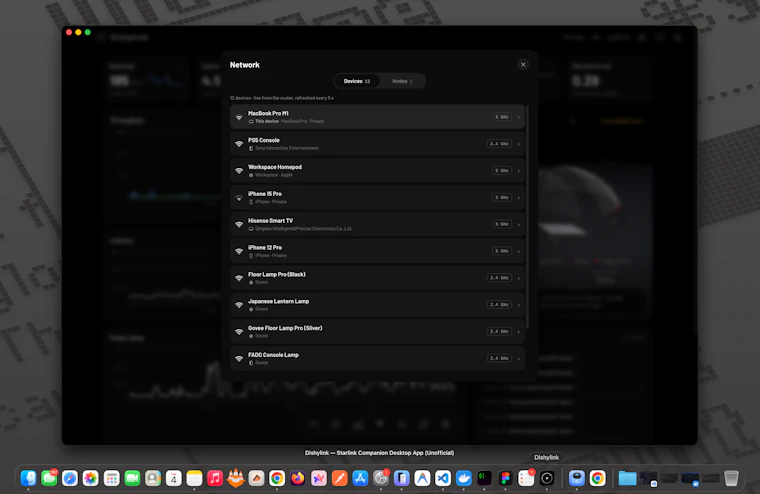Open Firefox from the Dock
Image resolution: width=760 pixels, height=494 pixels.
(298, 478)
